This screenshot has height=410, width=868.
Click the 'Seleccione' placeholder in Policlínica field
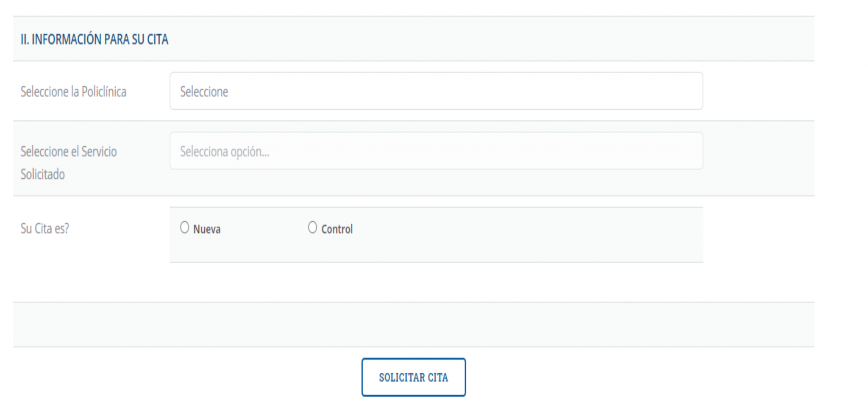(x=204, y=91)
